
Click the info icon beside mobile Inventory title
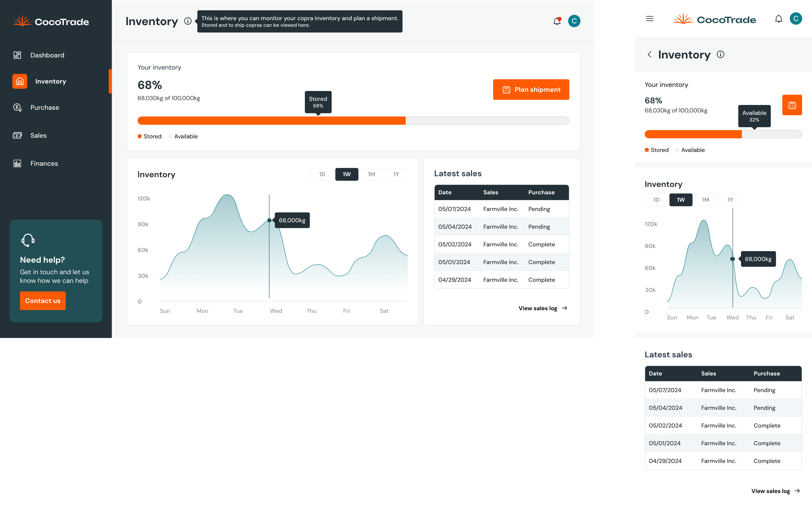click(721, 54)
